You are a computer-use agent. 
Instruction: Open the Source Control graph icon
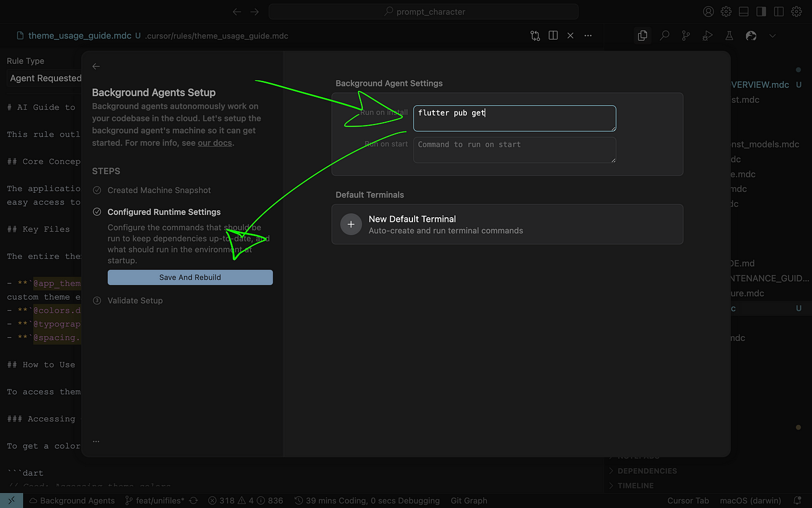click(x=686, y=35)
